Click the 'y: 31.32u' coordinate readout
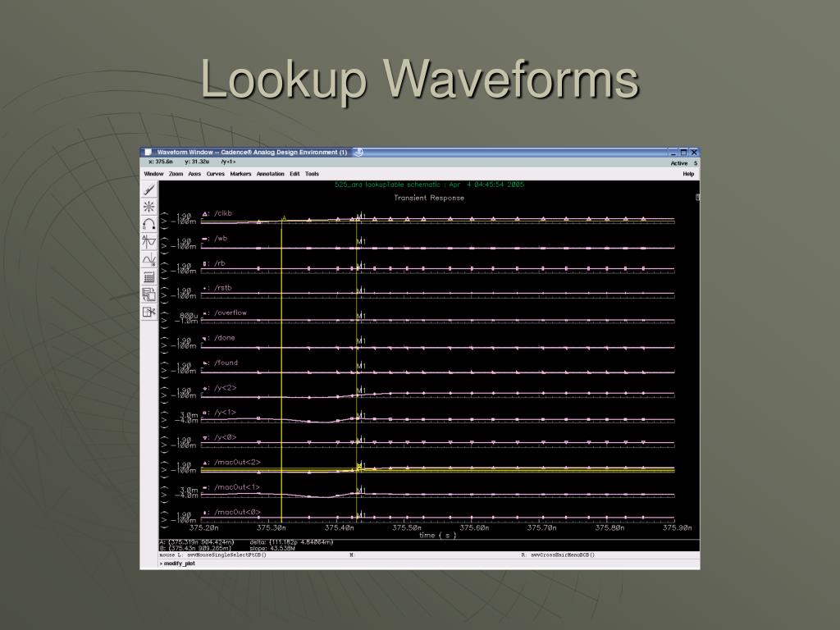 pyautogui.click(x=197, y=162)
